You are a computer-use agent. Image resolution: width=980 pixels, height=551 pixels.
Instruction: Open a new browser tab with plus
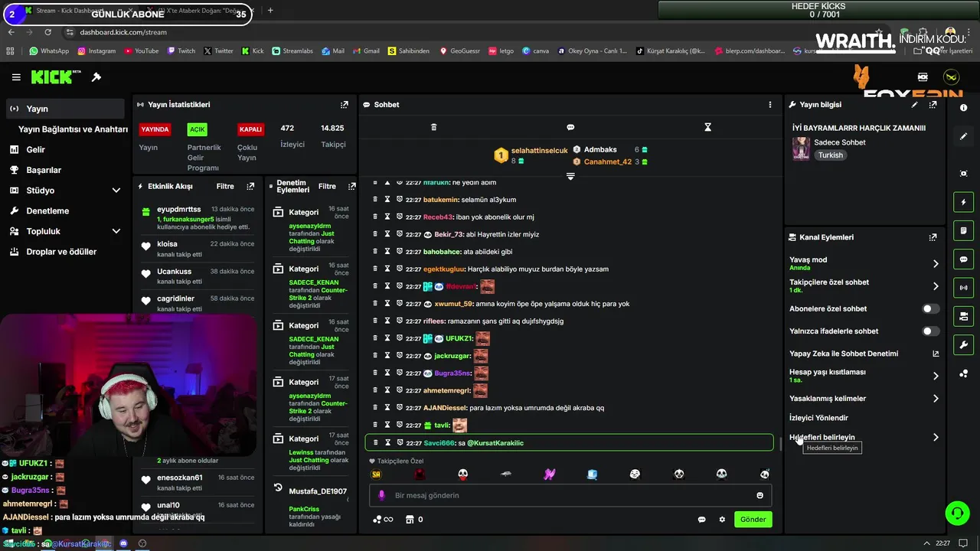coord(270,11)
